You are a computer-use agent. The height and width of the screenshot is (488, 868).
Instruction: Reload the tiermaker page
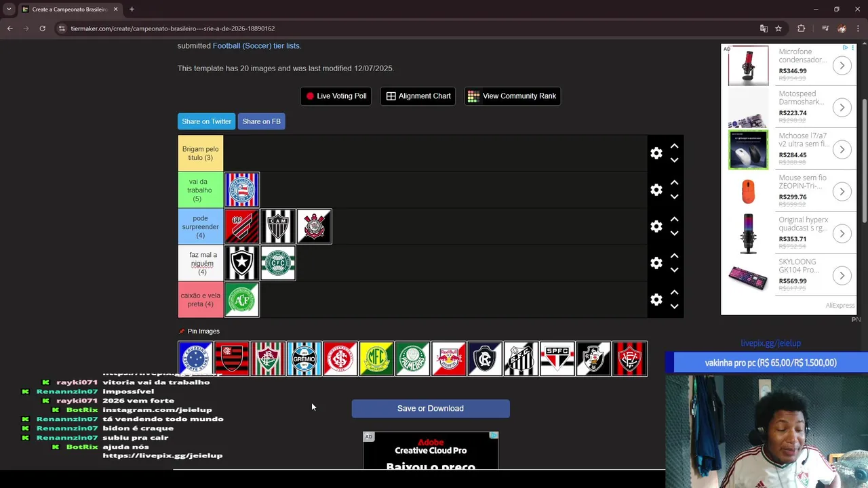(x=42, y=28)
